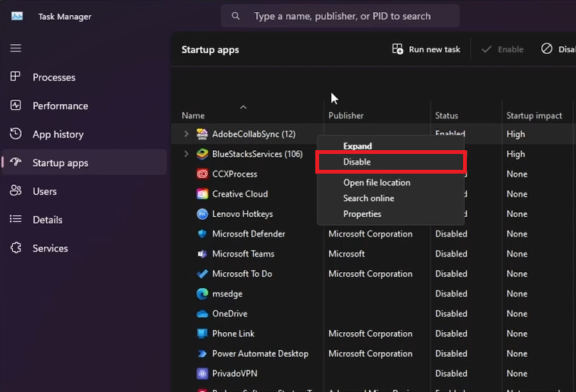Click the msedge browser icon
Screen dimensions: 576x392
click(x=202, y=294)
